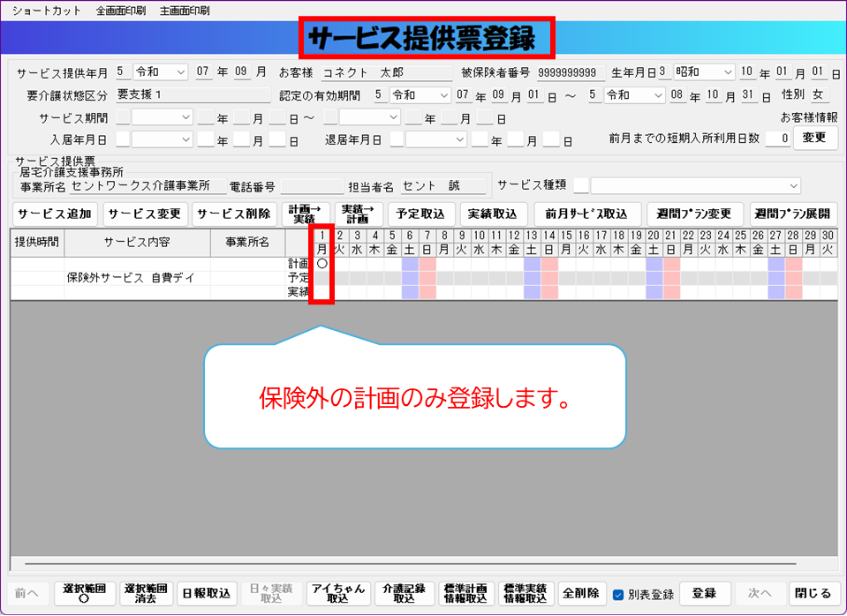Click the 日報取込 button

[205, 593]
